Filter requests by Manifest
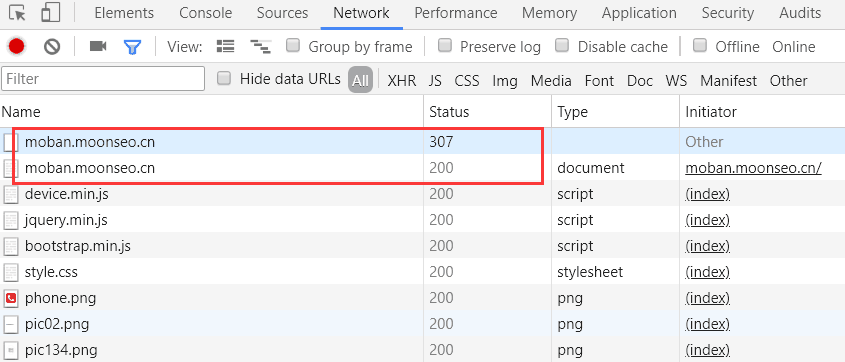 pyautogui.click(x=729, y=81)
